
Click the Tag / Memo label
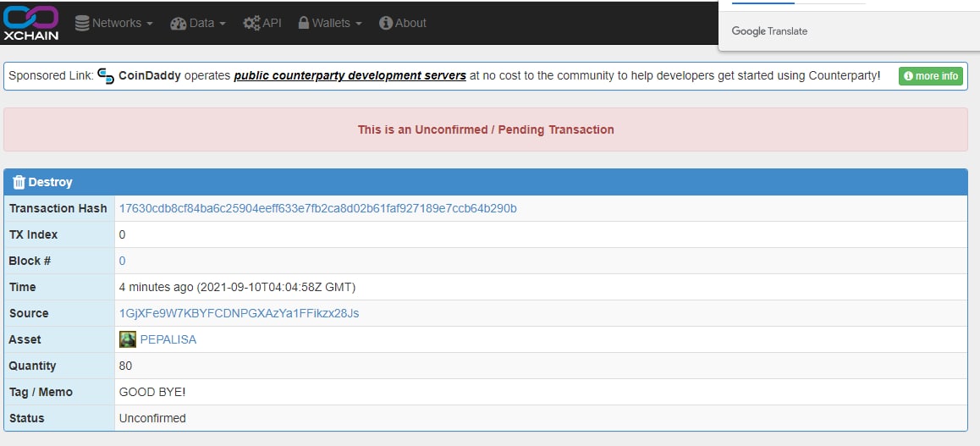(41, 392)
